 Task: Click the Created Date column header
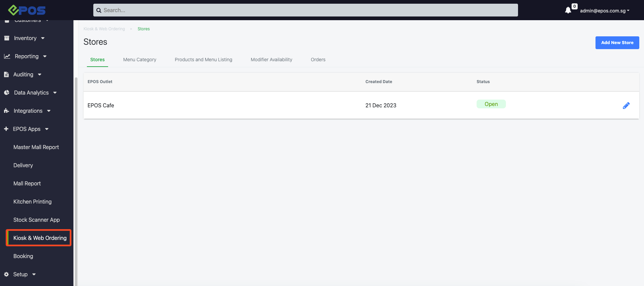pyautogui.click(x=379, y=82)
